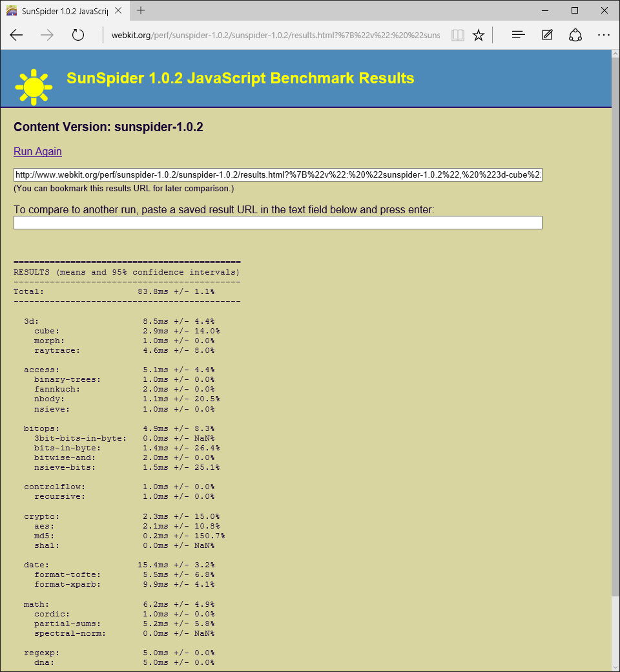Click the 'morph:' result row
This screenshot has width=620, height=672.
click(124, 341)
